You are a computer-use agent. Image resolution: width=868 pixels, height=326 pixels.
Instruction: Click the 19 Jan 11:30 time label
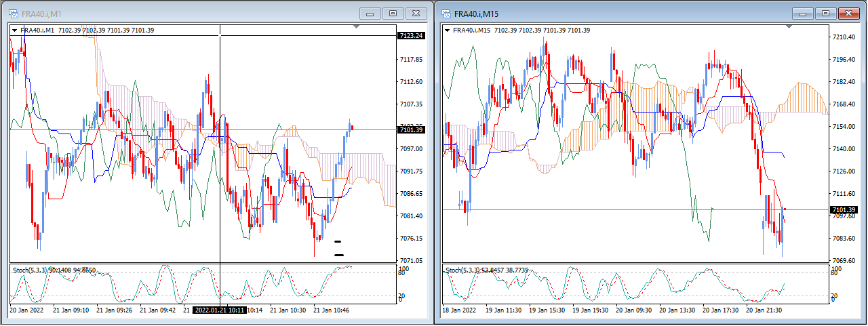[x=503, y=310]
